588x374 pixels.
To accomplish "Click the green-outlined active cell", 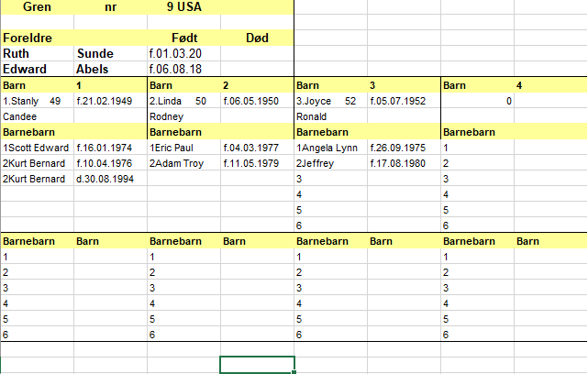I will click(257, 365).
